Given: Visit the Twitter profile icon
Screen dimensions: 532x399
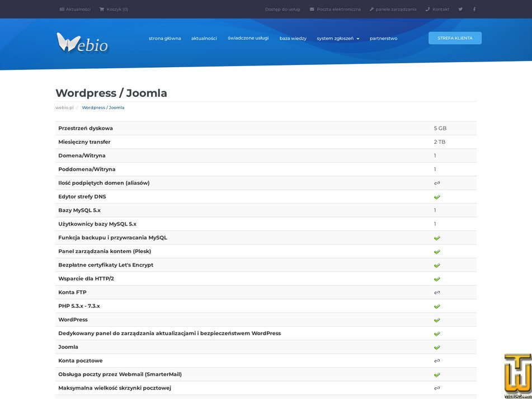Looking at the screenshot, I should coord(460,9).
